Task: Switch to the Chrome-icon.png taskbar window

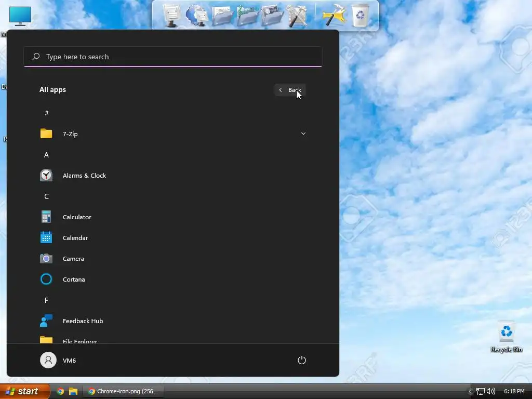Action: tap(124, 391)
